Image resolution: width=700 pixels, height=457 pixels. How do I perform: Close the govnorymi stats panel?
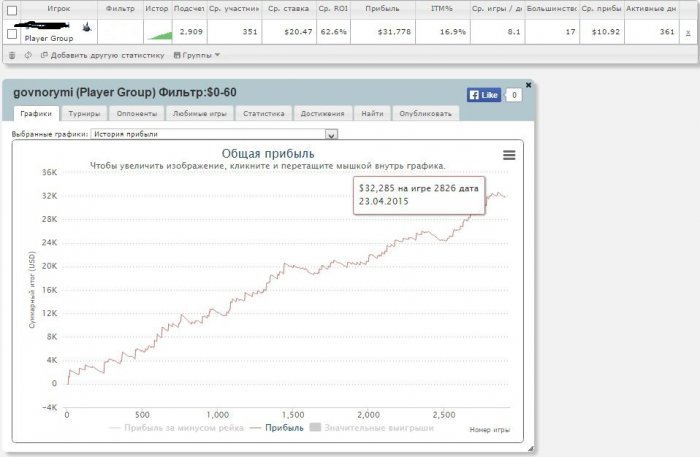pos(529,85)
